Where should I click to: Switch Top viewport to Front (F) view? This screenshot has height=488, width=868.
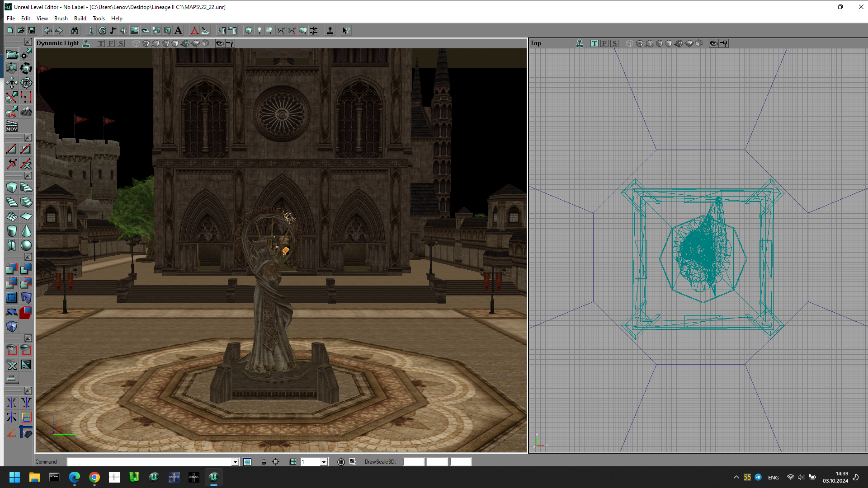click(604, 43)
